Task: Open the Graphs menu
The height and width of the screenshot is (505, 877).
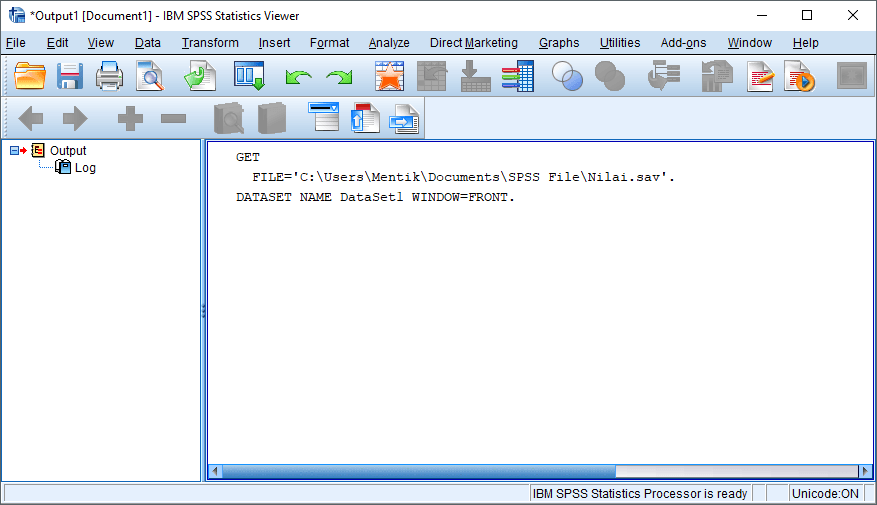Action: tap(559, 43)
